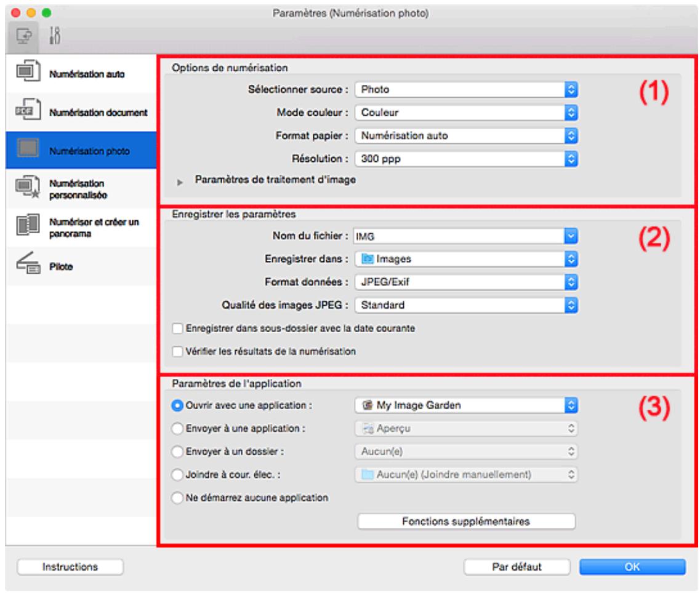The width and height of the screenshot is (700, 593).
Task: Check Vérifier les résultats de la numérisation
Action: [178, 352]
